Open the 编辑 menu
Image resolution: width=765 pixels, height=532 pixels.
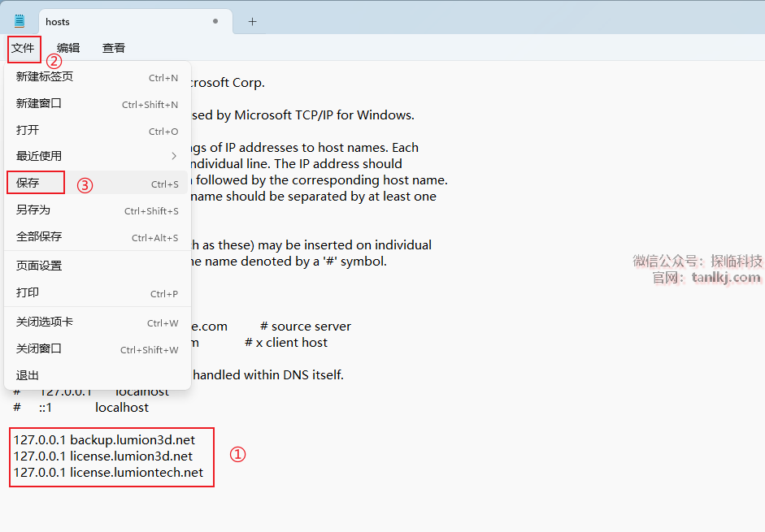[68, 49]
